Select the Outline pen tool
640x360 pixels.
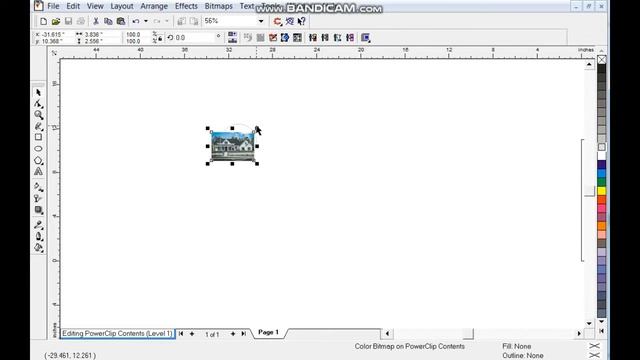pos(38,236)
